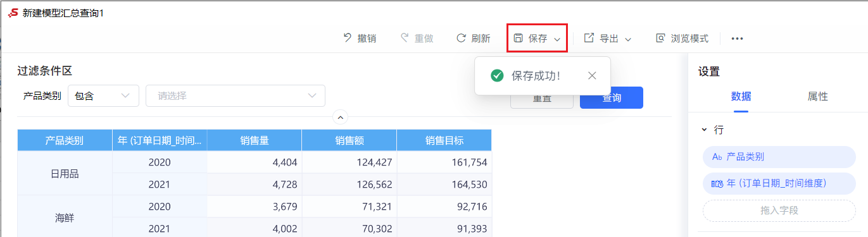The image size is (868, 237).
Task: Select sales target cell 164,530
Action: [444, 185]
